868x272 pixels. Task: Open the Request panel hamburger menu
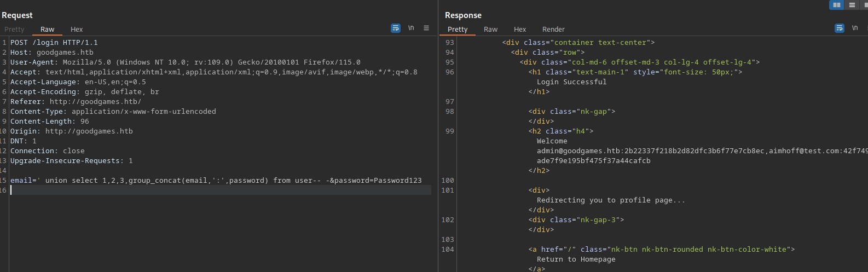(x=426, y=28)
